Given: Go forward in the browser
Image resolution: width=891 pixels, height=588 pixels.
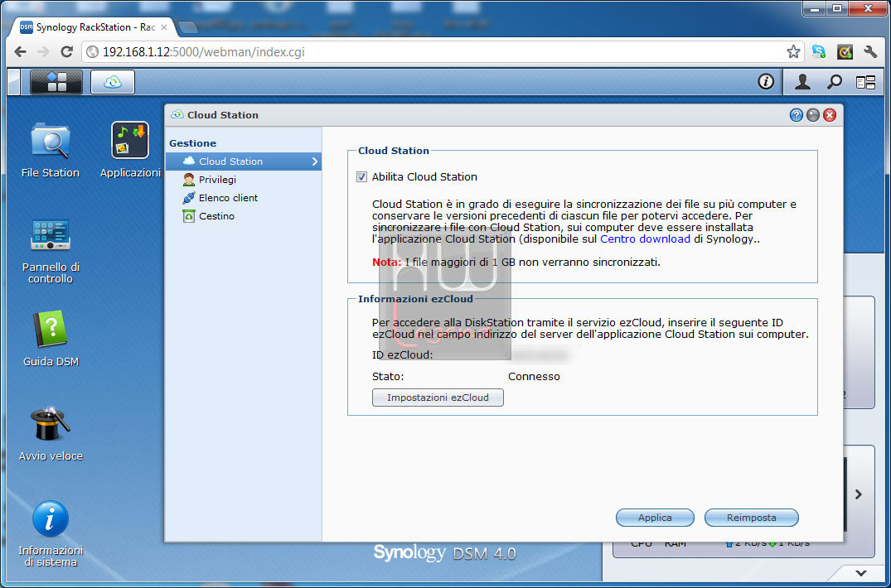Looking at the screenshot, I should [43, 52].
